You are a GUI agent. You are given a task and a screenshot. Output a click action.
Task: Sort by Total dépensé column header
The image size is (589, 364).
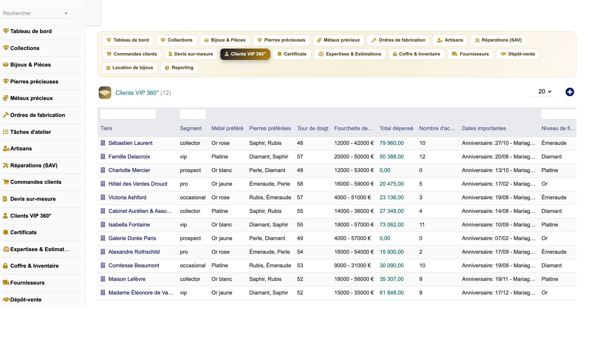click(x=396, y=128)
